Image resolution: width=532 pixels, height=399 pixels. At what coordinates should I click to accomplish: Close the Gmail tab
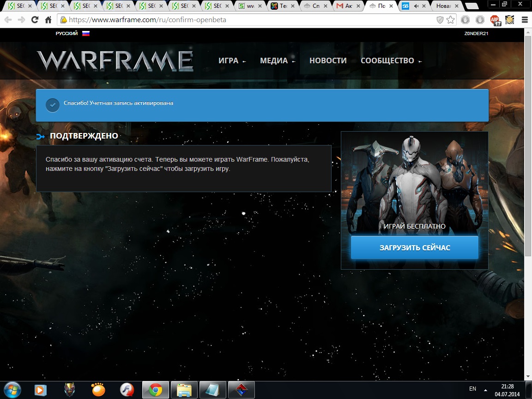pyautogui.click(x=358, y=6)
